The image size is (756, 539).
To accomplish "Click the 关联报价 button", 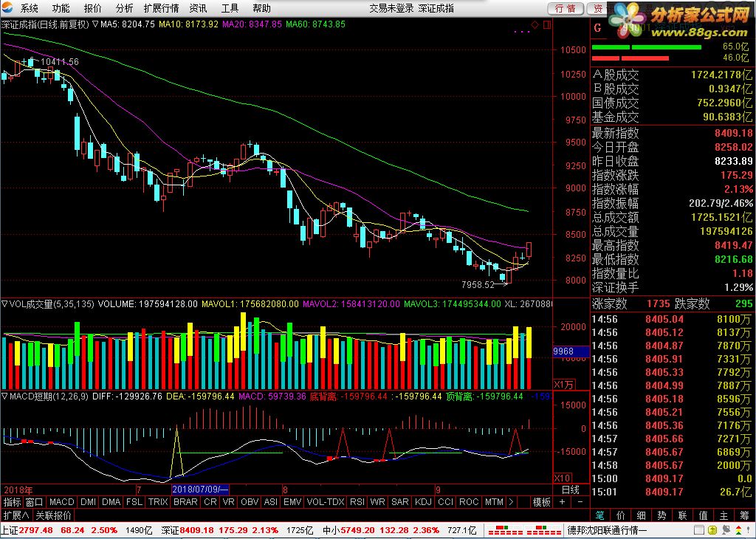I will [53, 515].
